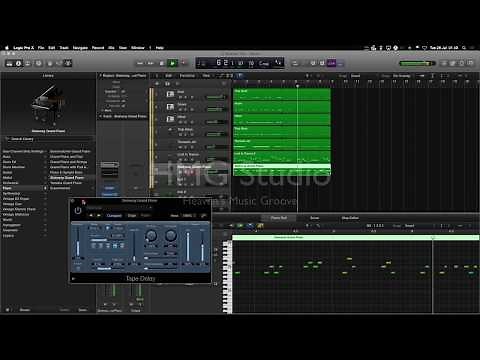Open the tracks area Snap Smart dropdown
The height and width of the screenshot is (360, 480).
(359, 76)
